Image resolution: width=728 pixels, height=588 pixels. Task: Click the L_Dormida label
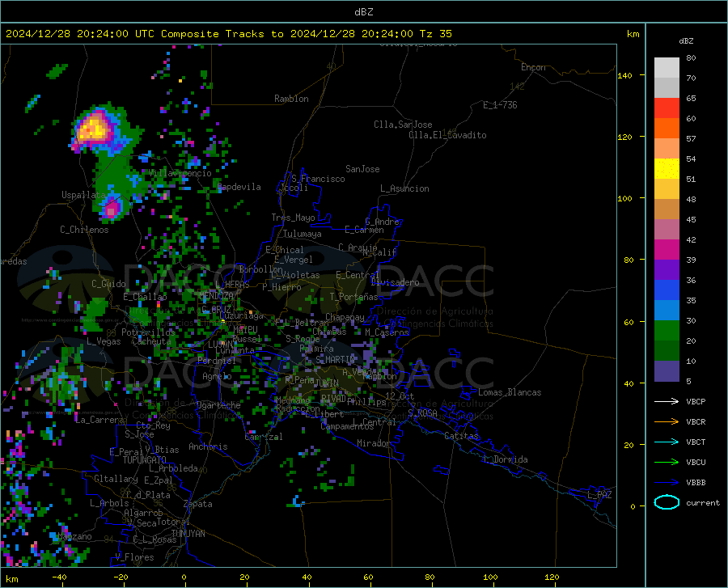[x=505, y=459]
